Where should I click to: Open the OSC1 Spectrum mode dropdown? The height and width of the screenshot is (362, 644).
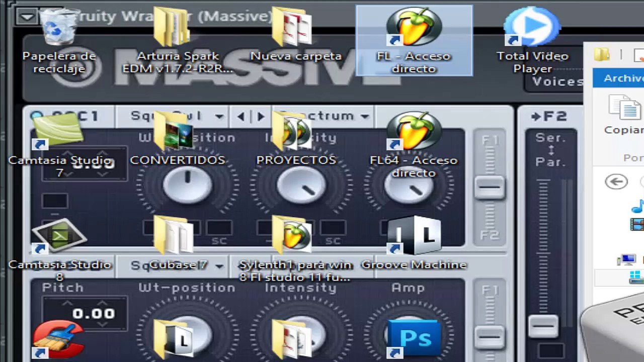pos(364,116)
